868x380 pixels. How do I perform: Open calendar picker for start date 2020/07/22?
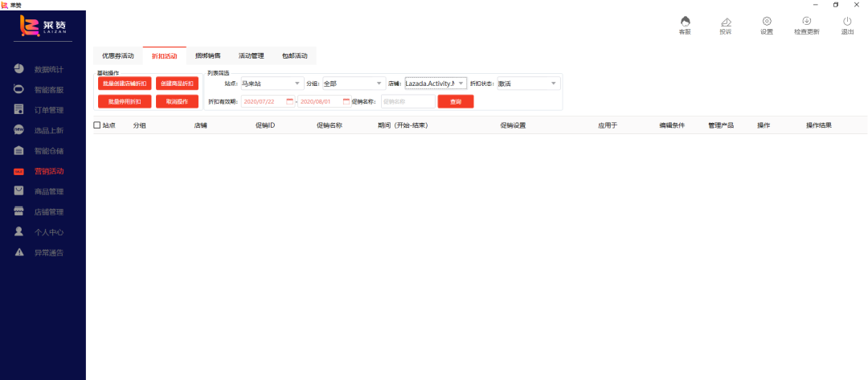[289, 102]
